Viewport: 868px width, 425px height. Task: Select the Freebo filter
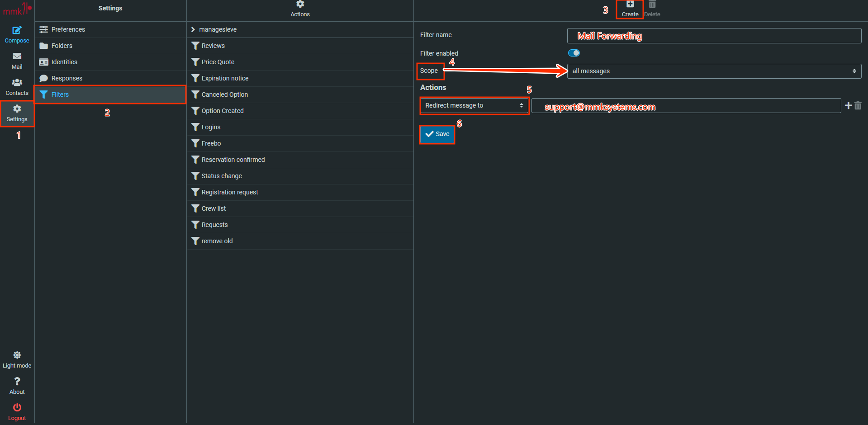(300, 143)
